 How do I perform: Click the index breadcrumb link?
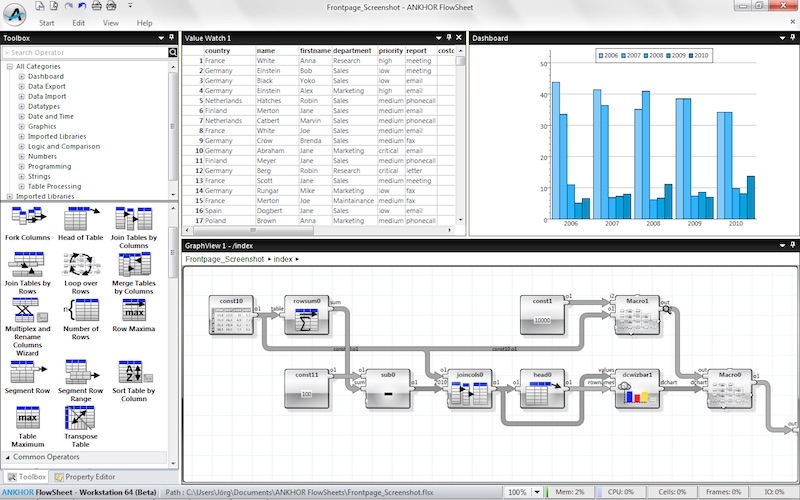point(283,259)
